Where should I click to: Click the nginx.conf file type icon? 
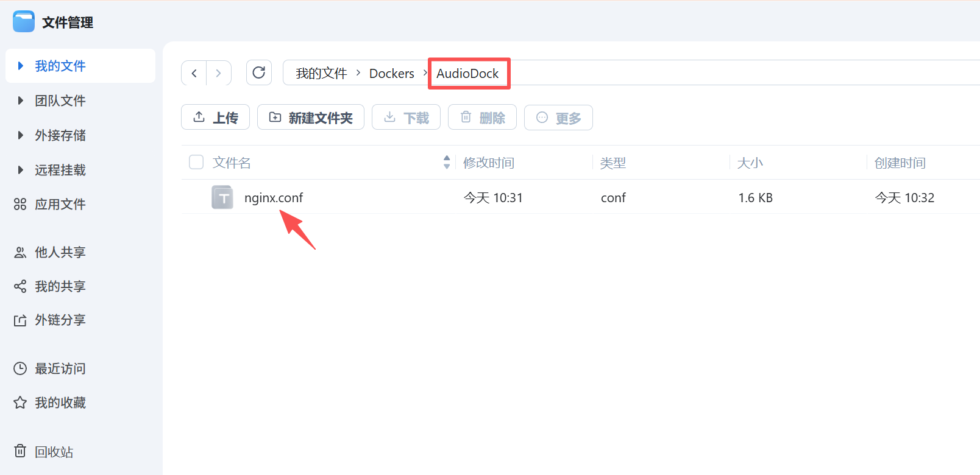click(222, 197)
